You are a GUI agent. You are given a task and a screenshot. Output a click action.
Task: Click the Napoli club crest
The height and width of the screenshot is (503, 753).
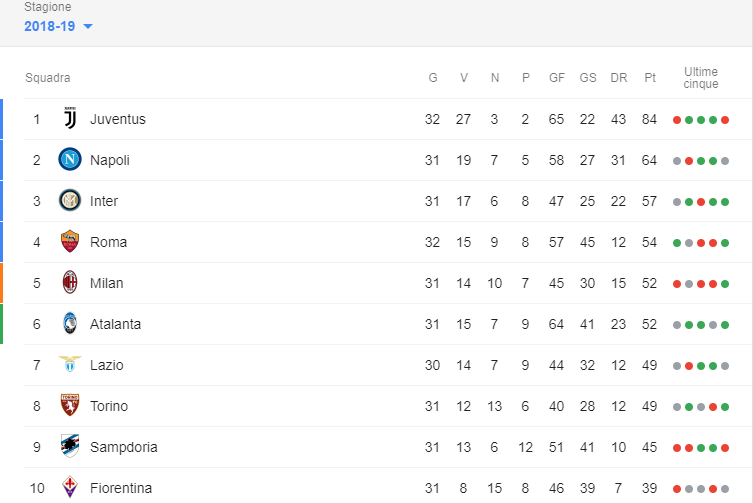point(70,159)
